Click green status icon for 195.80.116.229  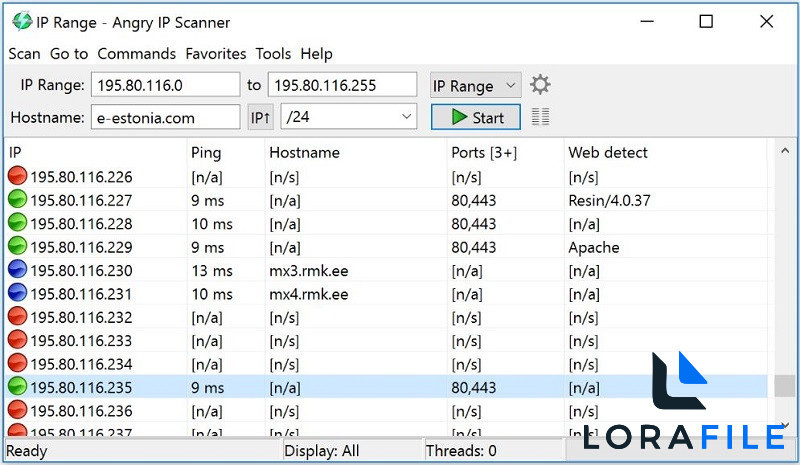click(x=17, y=247)
